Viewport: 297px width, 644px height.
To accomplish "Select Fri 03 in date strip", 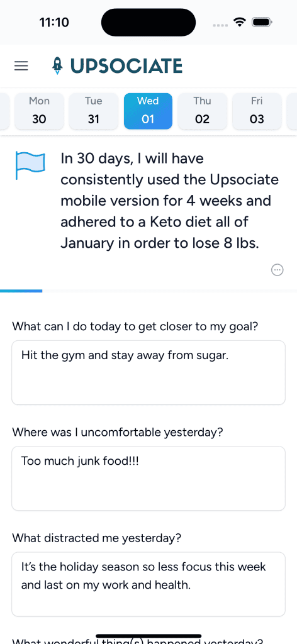I will click(x=257, y=111).
